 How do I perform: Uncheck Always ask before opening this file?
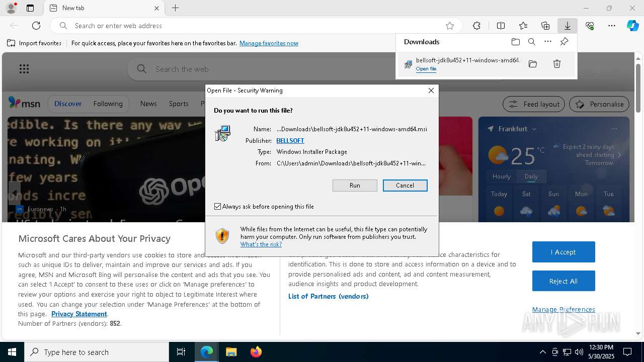click(217, 207)
